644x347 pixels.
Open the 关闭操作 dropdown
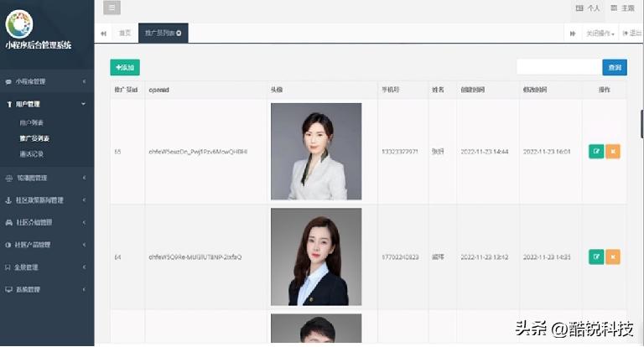tap(600, 34)
